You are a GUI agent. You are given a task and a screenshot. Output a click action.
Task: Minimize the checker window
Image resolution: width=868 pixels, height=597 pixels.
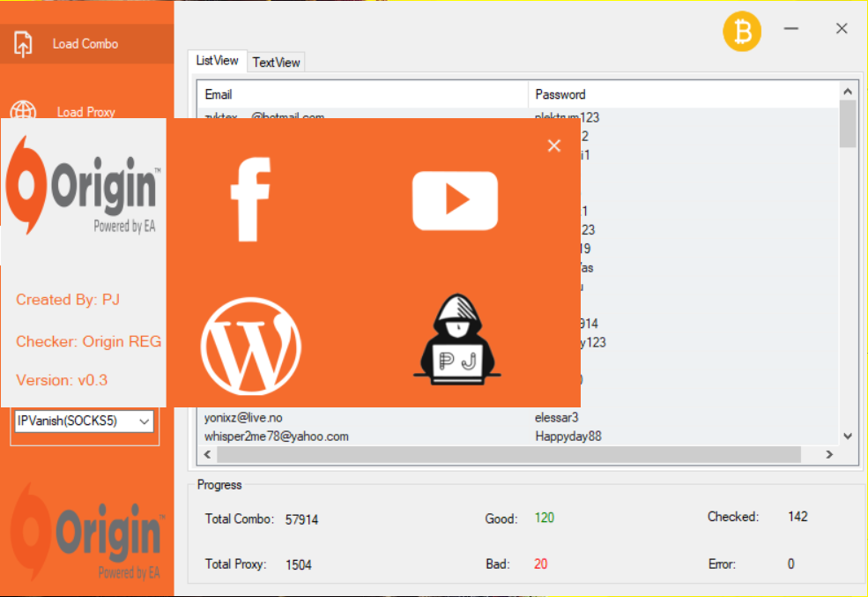(791, 28)
